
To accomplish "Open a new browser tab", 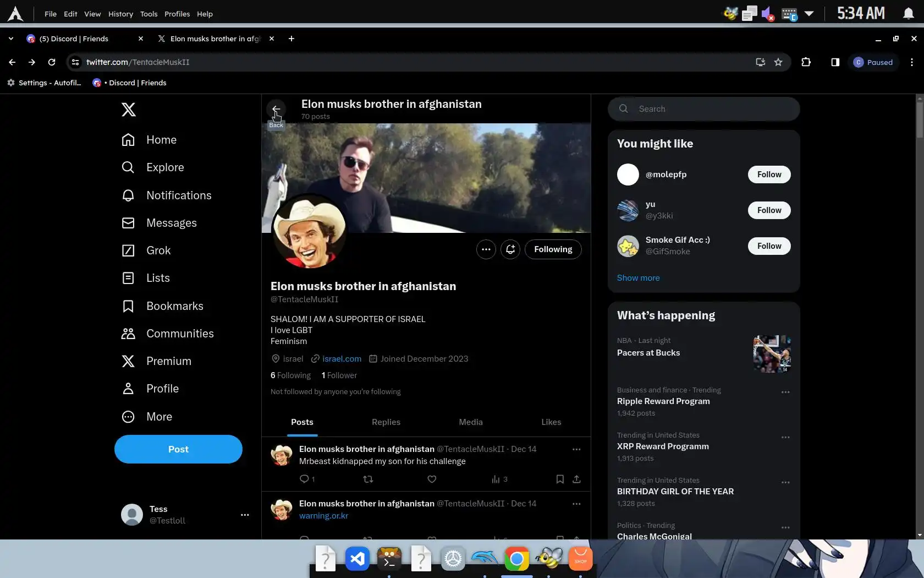I will pos(291,39).
